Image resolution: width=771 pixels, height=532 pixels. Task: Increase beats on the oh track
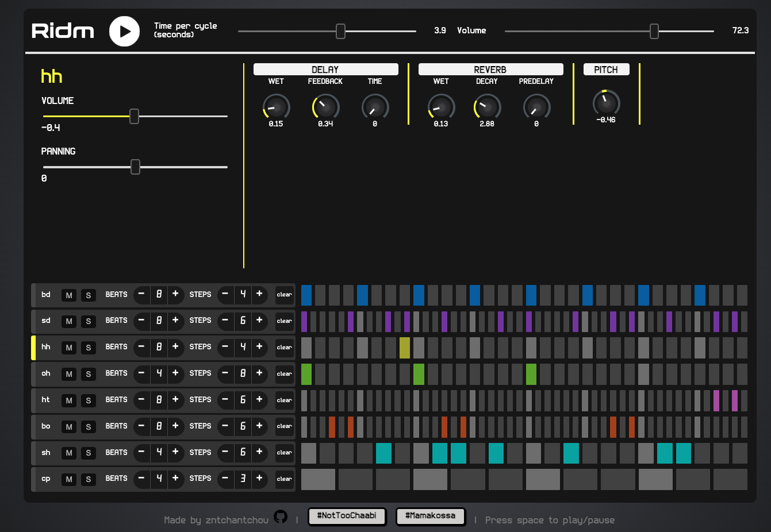coord(175,373)
